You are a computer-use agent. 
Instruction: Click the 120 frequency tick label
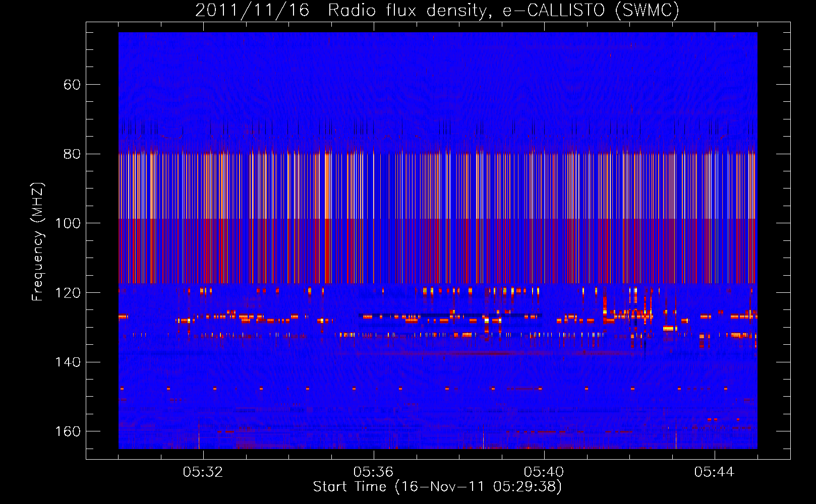[x=68, y=293]
